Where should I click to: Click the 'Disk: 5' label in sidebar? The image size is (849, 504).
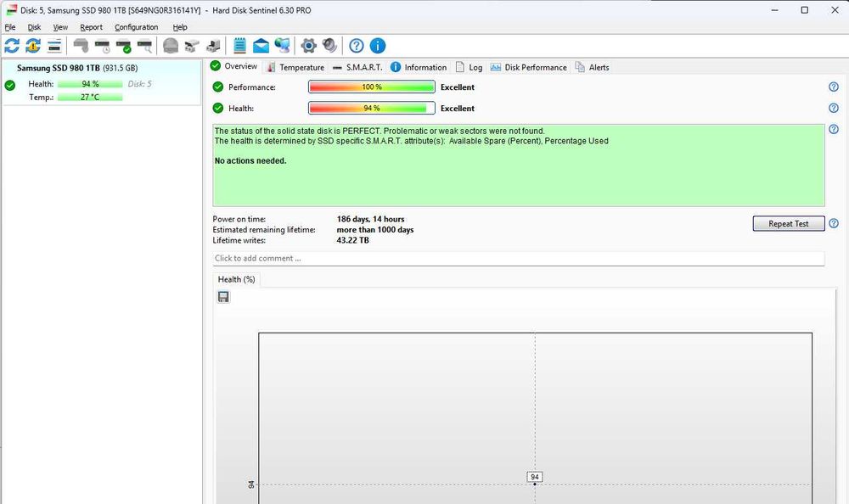(x=140, y=84)
